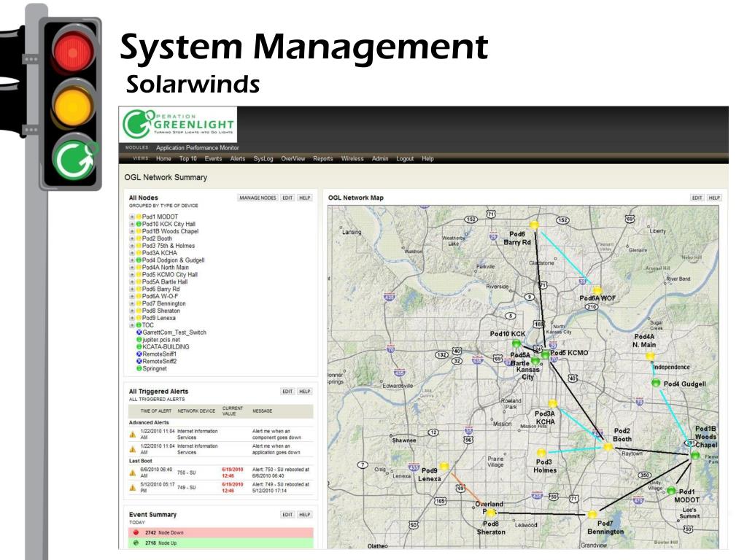Open the Application Performance Monitor module
747x560 pixels.
[197, 147]
